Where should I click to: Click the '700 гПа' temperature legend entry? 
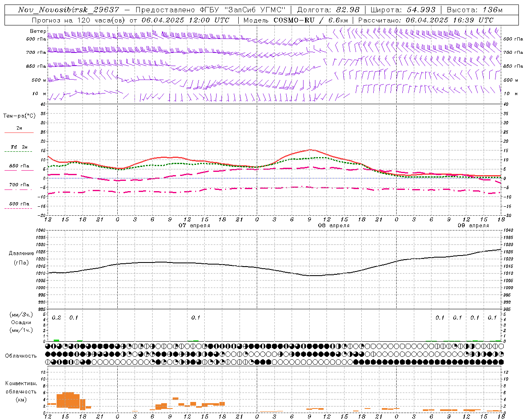click(19, 185)
